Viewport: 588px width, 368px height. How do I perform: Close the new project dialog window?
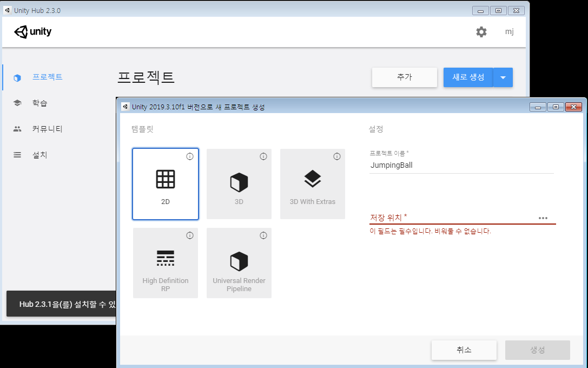pyautogui.click(x=573, y=107)
